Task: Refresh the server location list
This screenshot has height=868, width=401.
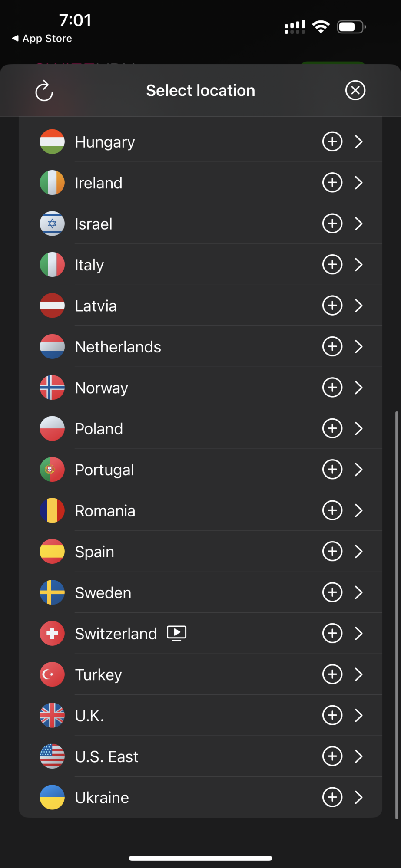Action: pos(44,91)
